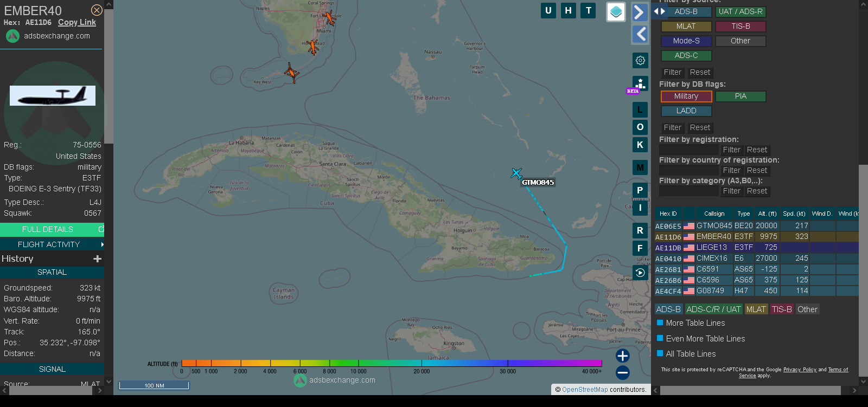Focus the category filter input

(x=688, y=191)
